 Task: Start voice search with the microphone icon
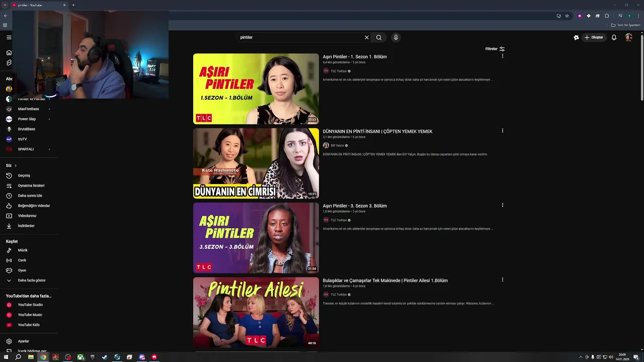(396, 37)
